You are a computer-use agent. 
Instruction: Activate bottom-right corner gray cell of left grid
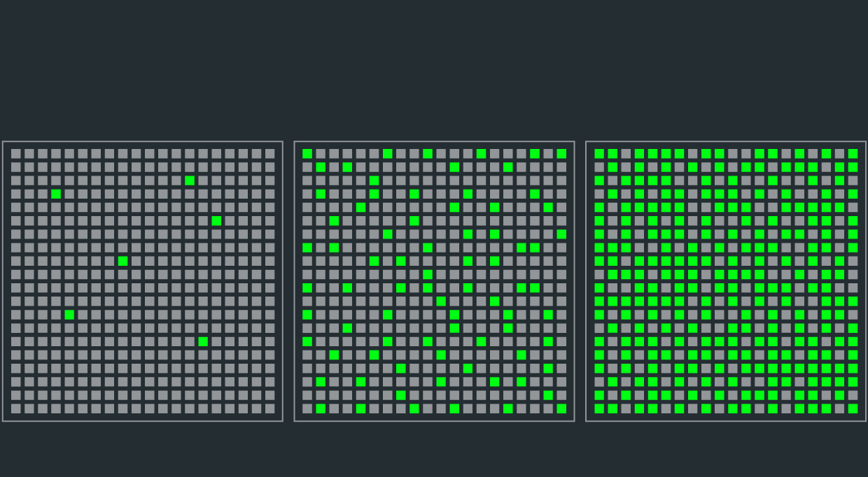(269, 408)
